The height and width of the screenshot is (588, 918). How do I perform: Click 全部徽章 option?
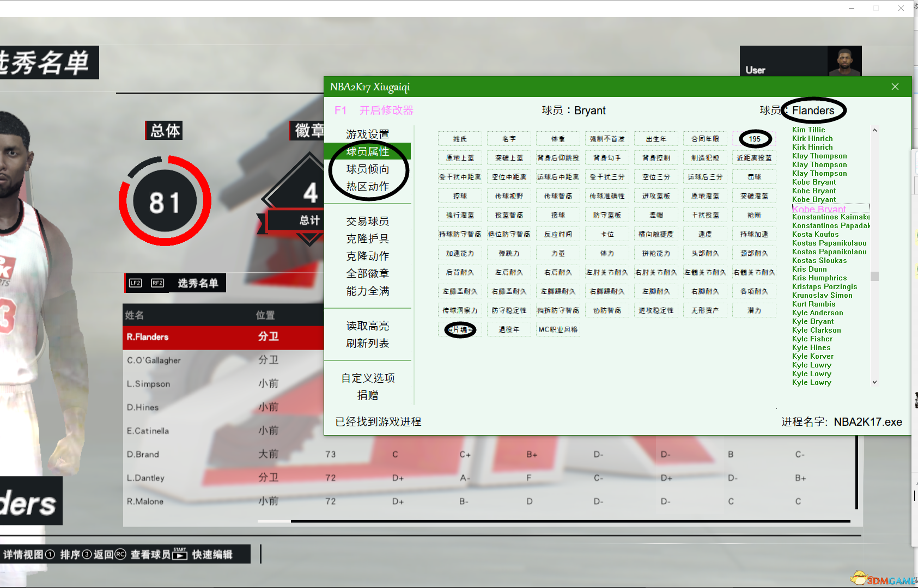click(x=368, y=273)
